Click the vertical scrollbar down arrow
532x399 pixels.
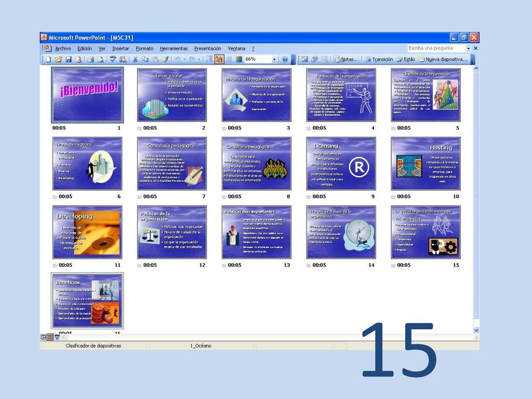(476, 330)
